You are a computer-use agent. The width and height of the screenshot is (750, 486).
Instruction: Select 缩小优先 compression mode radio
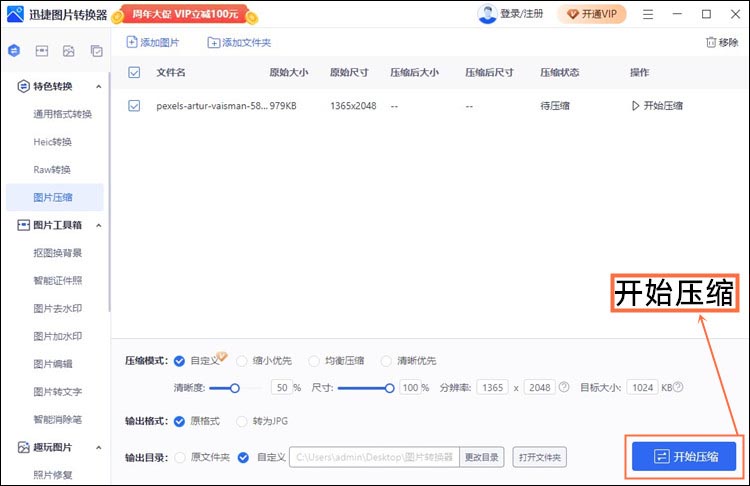point(242,361)
